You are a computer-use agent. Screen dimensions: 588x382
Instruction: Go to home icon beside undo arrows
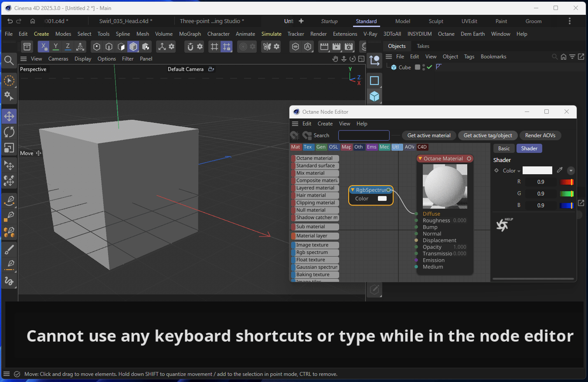[x=33, y=21]
